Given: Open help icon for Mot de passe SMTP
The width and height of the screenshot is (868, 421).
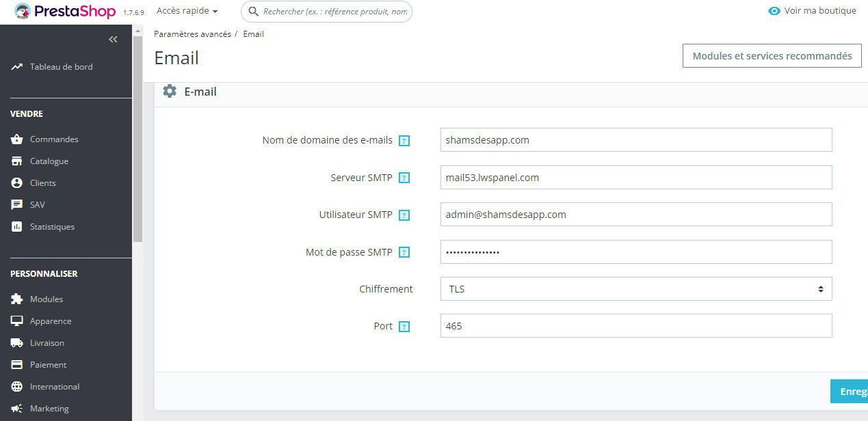Looking at the screenshot, I should pyautogui.click(x=404, y=253).
